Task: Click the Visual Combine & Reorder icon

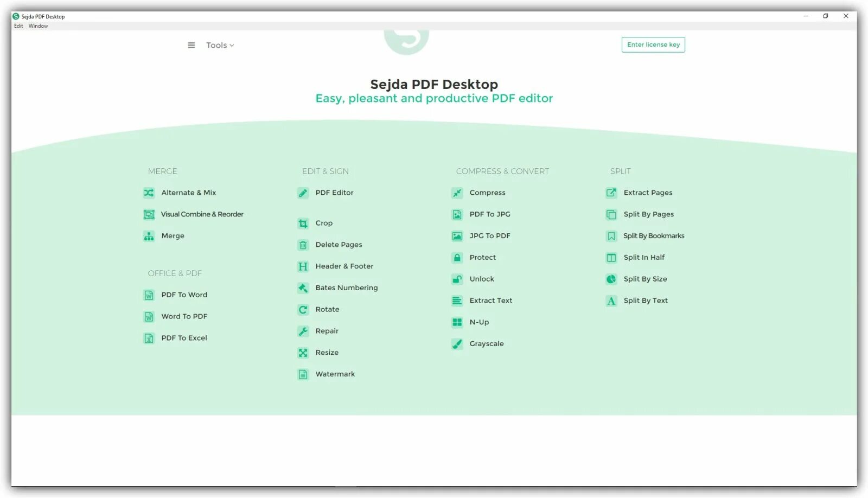Action: (x=149, y=215)
